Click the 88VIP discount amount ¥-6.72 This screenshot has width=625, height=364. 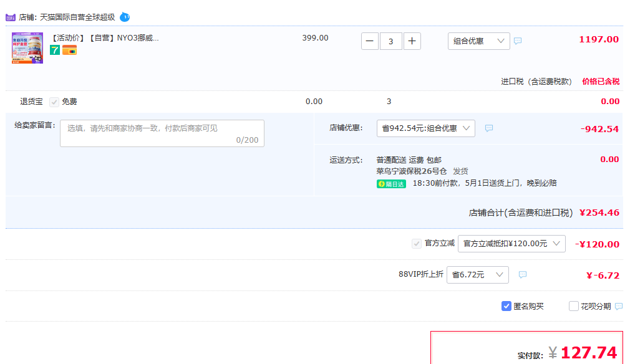click(603, 275)
